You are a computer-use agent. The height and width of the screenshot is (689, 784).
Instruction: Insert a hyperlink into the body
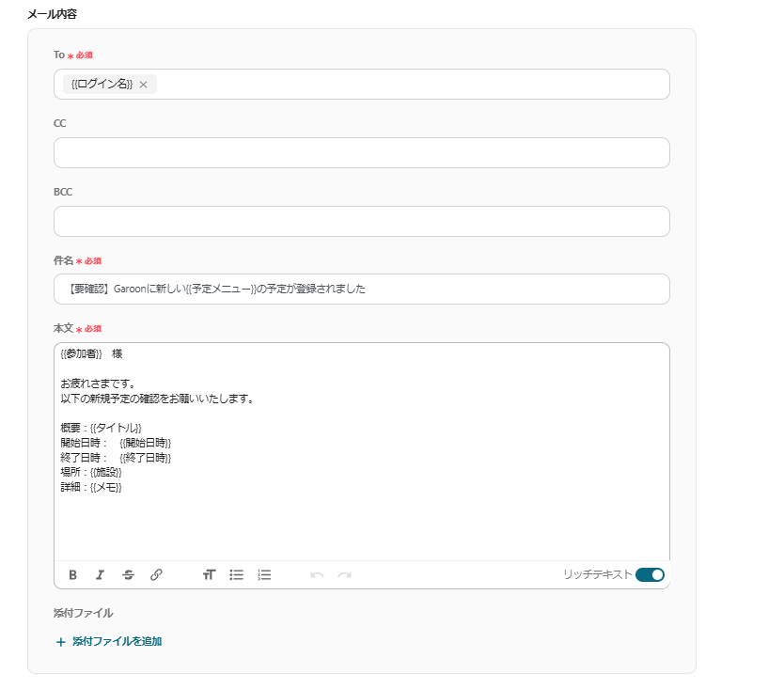(156, 575)
